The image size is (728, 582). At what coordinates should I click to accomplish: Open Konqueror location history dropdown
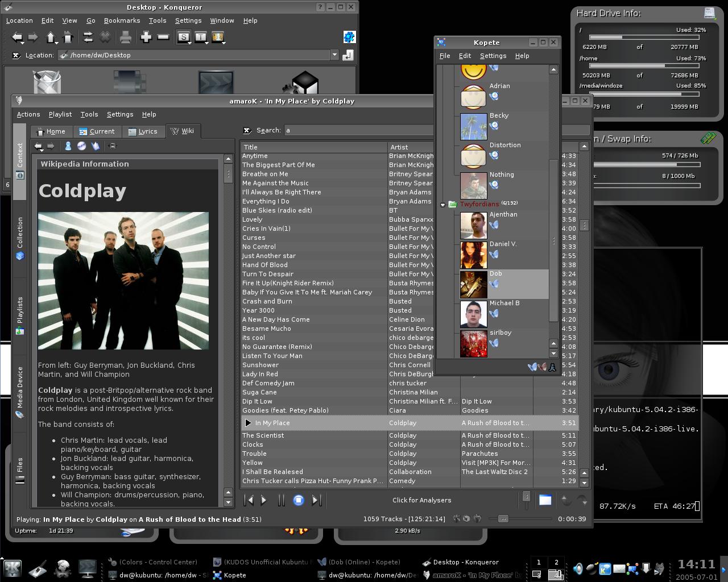coord(334,55)
